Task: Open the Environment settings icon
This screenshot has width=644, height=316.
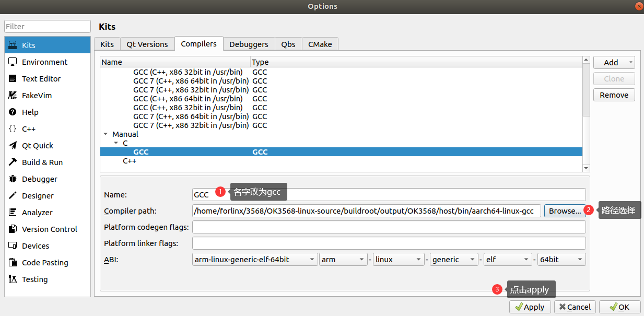Action: (13, 62)
